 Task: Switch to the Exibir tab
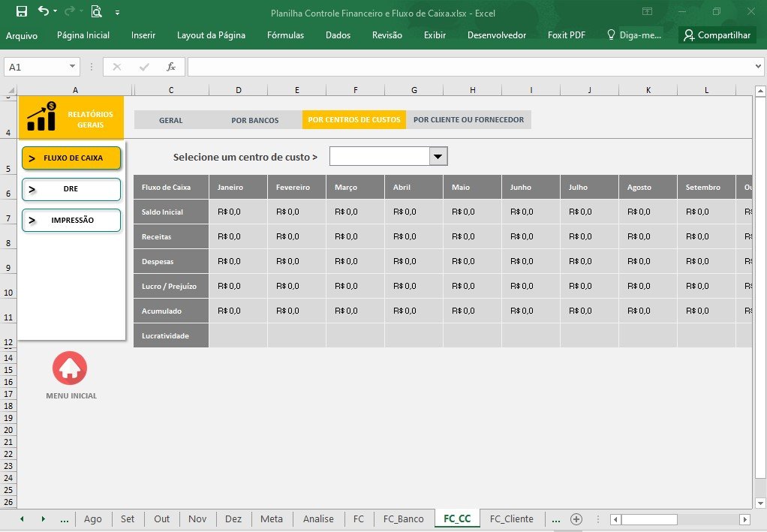click(x=435, y=35)
